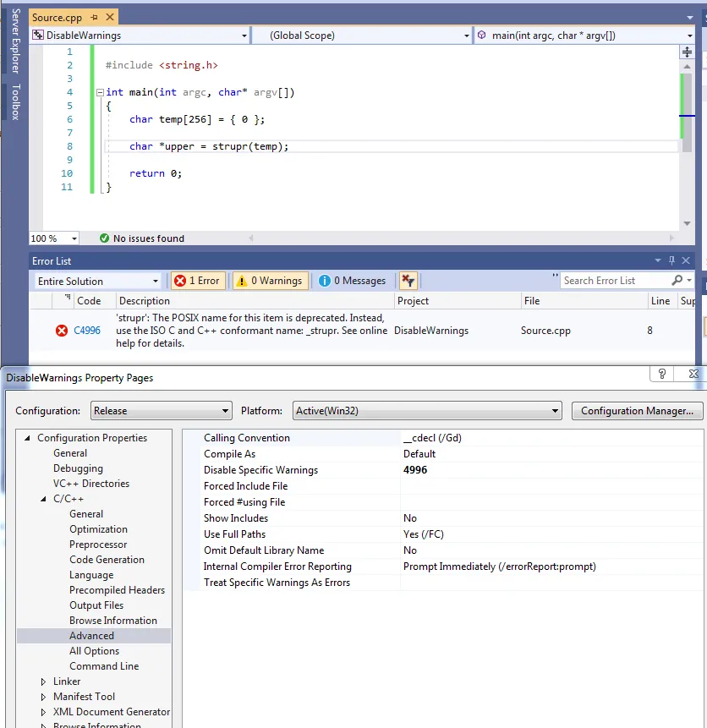Open the Platform Active(Win32) dropdown
The height and width of the screenshot is (728, 707).
[427, 411]
